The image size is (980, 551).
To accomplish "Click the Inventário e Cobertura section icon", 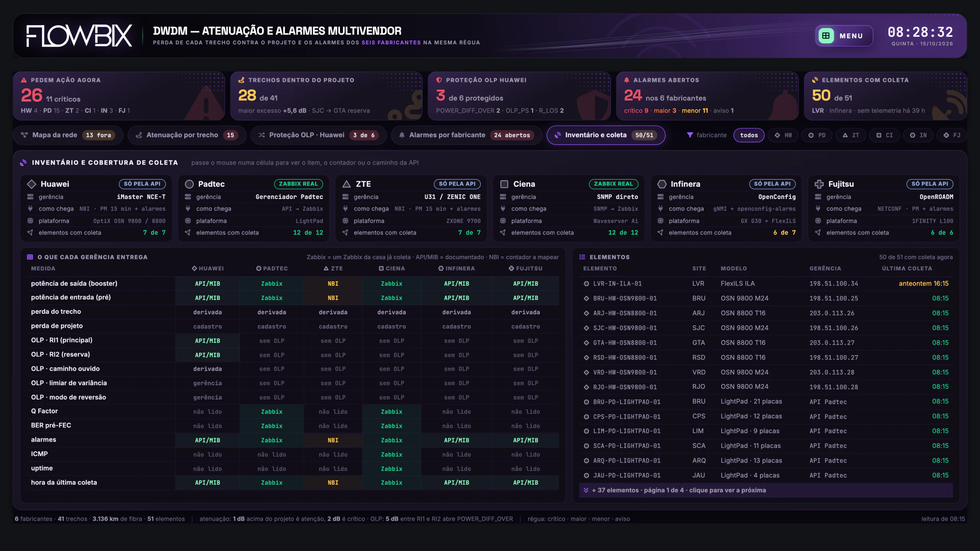I will [23, 163].
